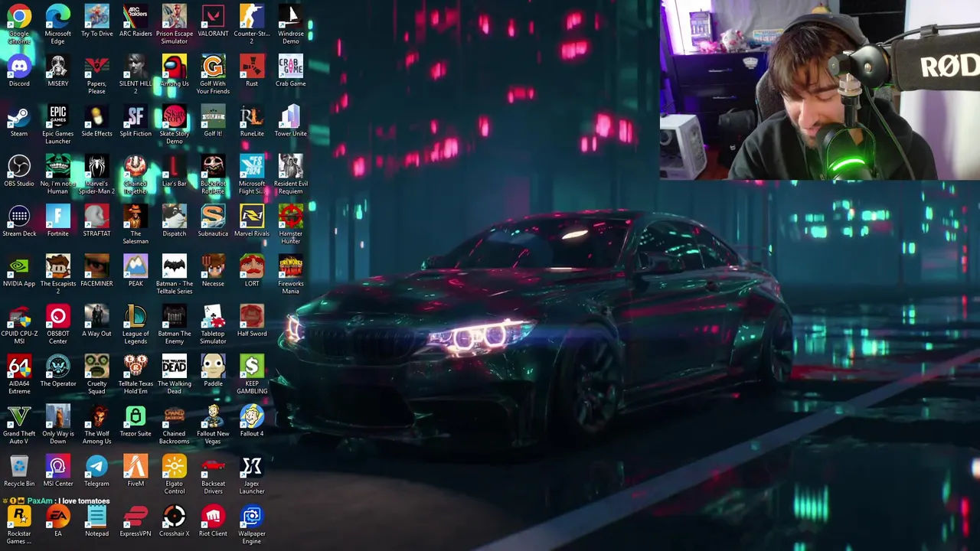Open Elgato Control shortcut

[175, 466]
